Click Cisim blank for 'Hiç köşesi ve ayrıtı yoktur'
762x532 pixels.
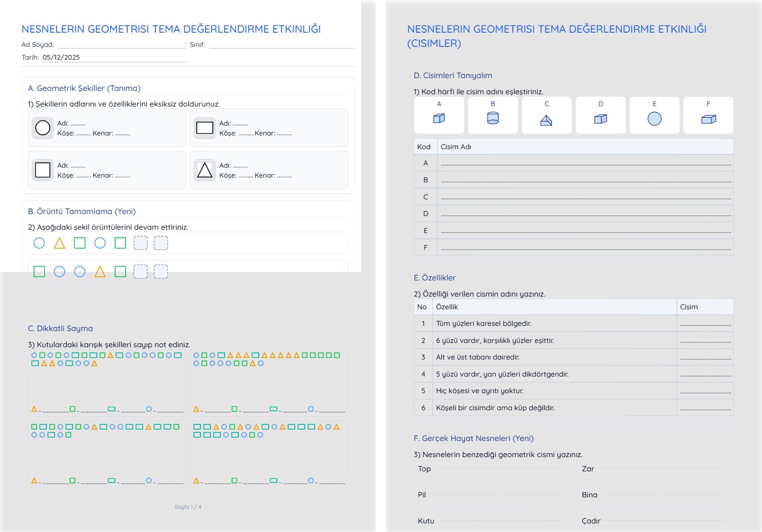[705, 391]
